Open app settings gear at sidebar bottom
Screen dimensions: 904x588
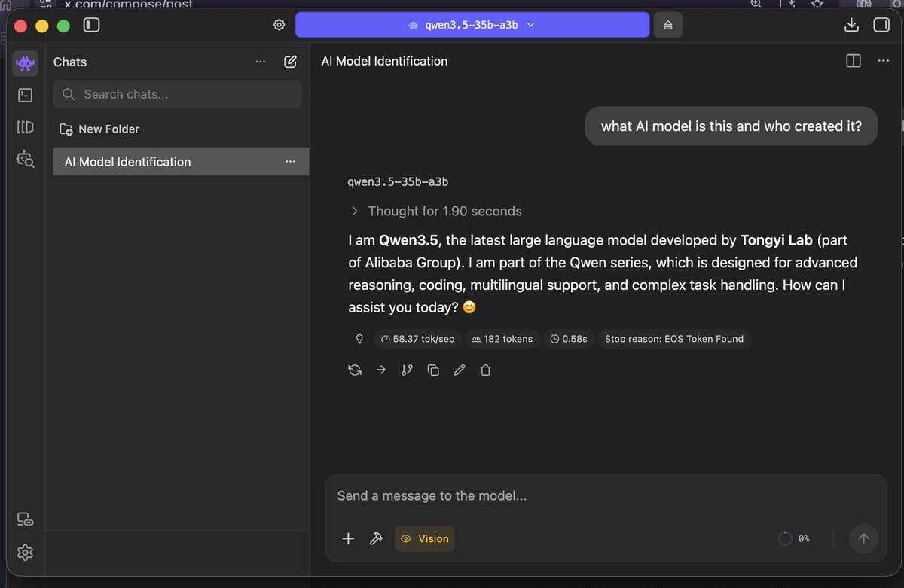[26, 553]
